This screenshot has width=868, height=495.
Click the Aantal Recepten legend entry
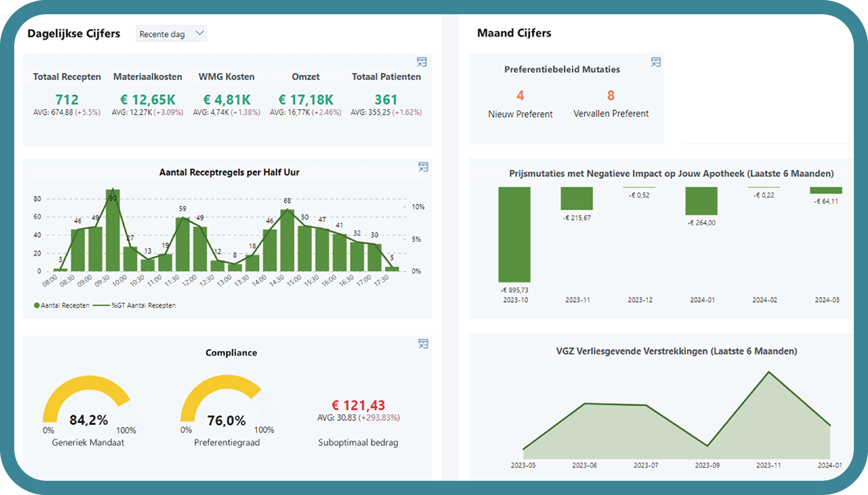pyautogui.click(x=62, y=306)
